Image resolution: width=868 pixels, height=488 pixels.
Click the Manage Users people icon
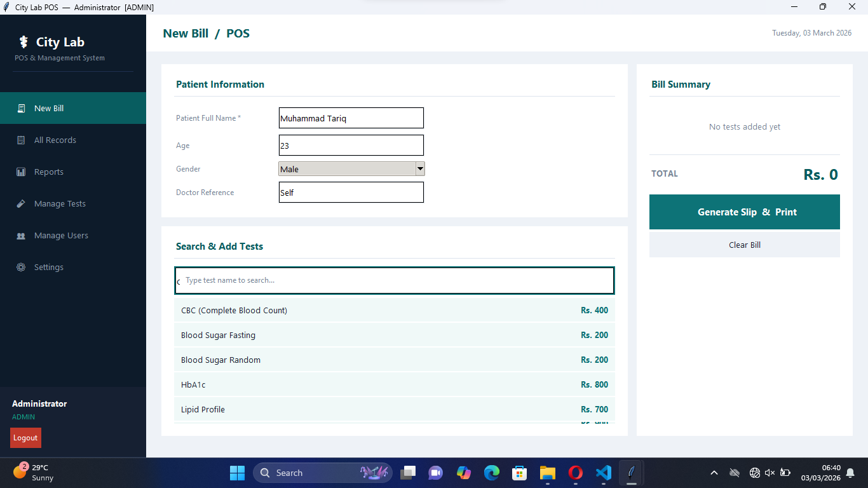point(21,236)
